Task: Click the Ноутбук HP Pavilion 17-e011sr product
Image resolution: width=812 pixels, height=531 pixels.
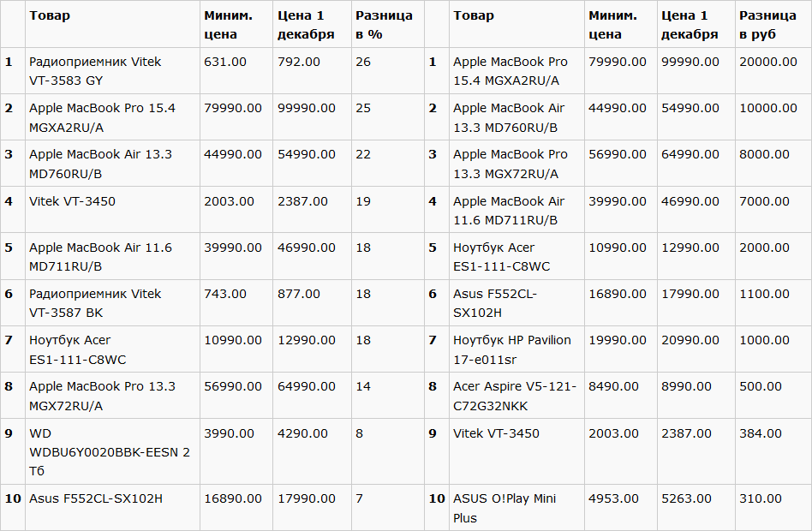Action: pyautogui.click(x=511, y=349)
